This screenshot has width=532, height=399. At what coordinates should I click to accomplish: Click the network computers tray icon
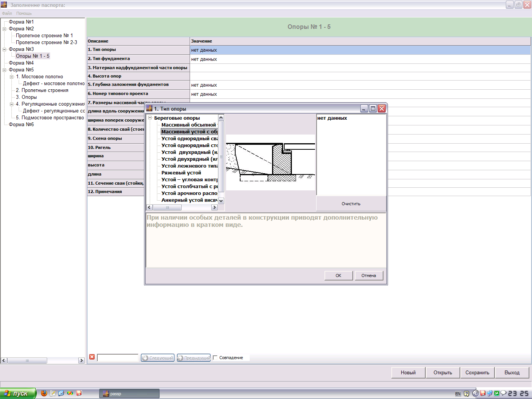pos(490,393)
